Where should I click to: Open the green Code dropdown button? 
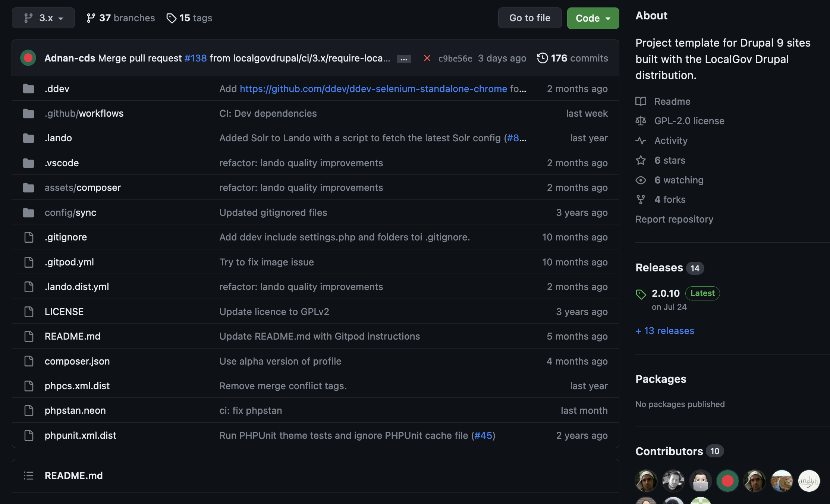coord(593,18)
